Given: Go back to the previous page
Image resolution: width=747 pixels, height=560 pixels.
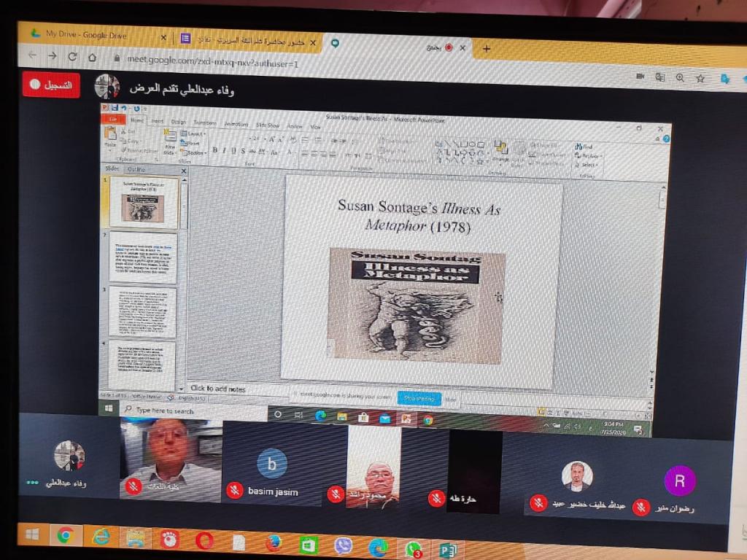Looking at the screenshot, I should click(x=32, y=55).
